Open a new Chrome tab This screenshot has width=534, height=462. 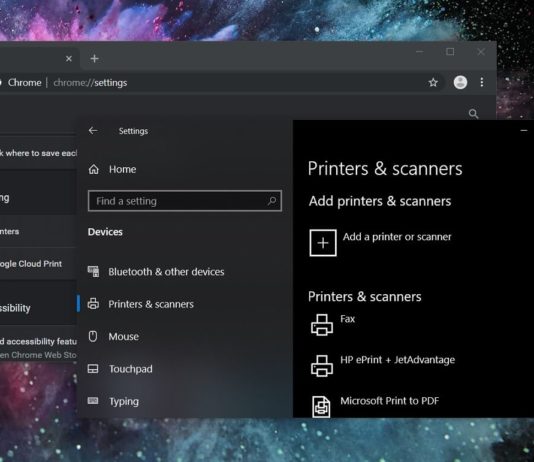click(x=95, y=59)
